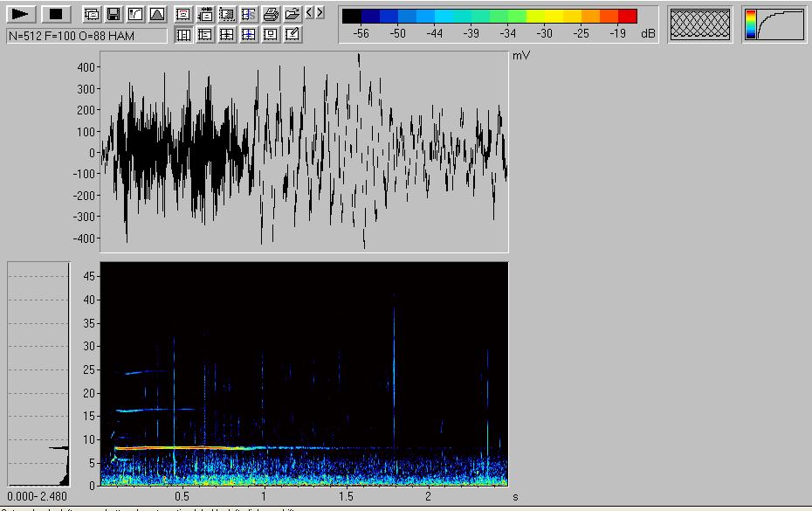Toggle the horizontal-lines cursor mode button

[205, 35]
